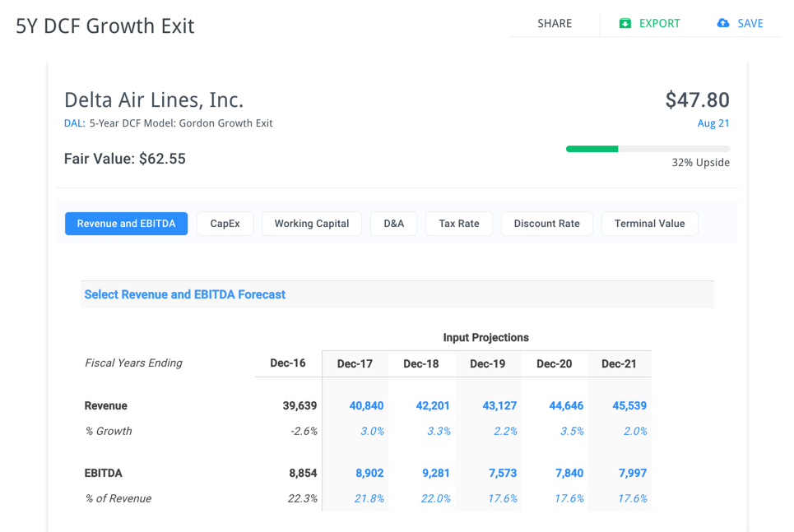Screen dimensions: 794x532
Task: Click Dec-18 growth value 3.3%
Action: pos(439,431)
